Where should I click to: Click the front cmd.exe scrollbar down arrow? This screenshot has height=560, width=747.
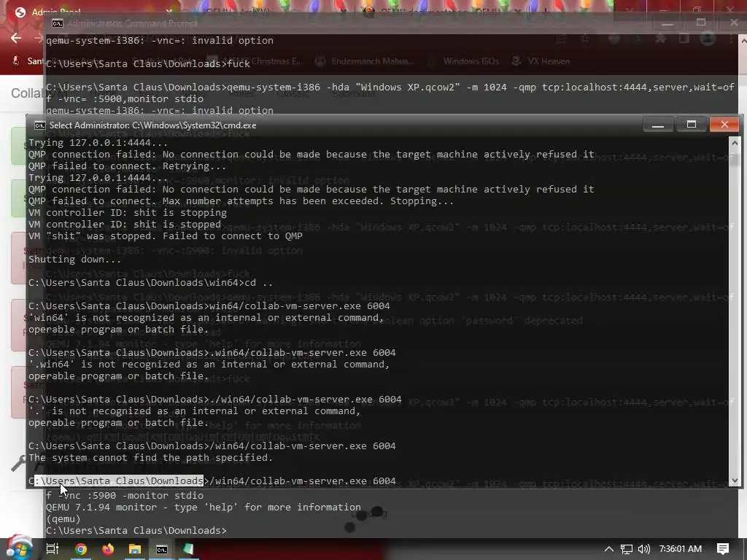735,481
